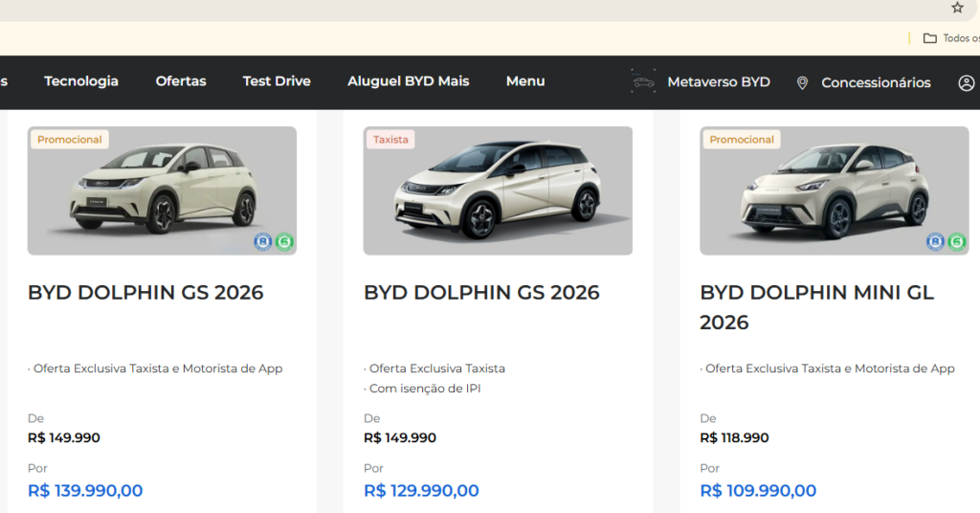Bookmark this page with the star icon
The image size is (980, 513).
pos(957,8)
